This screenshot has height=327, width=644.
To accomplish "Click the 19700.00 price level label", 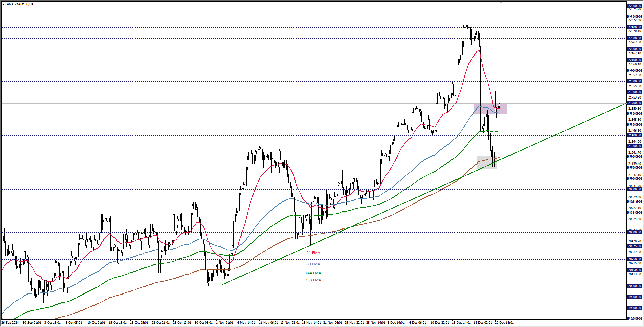I will pos(634,319).
